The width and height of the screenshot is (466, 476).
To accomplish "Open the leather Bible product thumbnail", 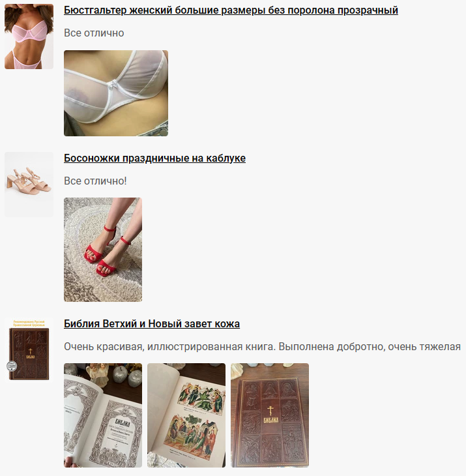I will coord(29,349).
